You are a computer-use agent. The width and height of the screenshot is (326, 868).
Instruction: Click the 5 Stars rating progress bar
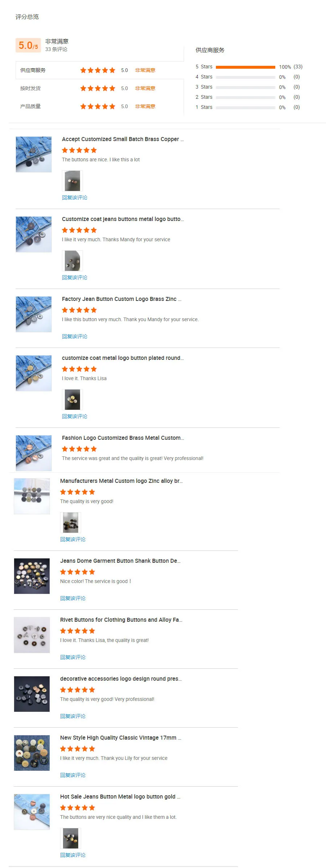pyautogui.click(x=246, y=67)
